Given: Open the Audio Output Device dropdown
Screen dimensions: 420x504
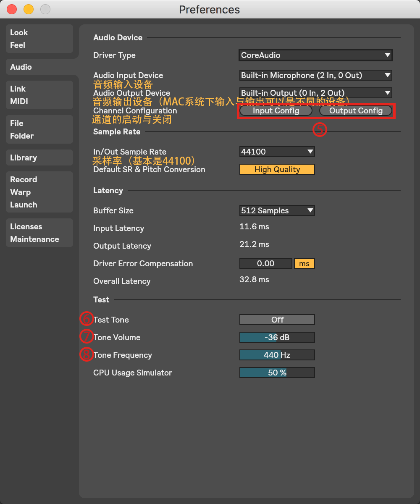Looking at the screenshot, I should [x=315, y=93].
